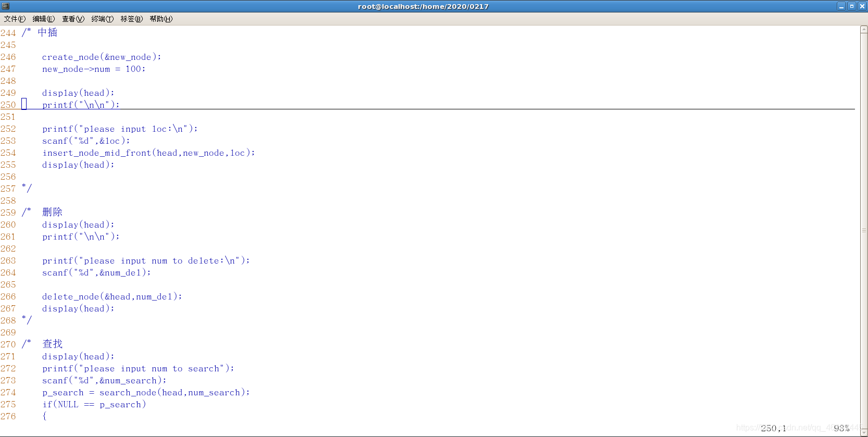Click line number 248

[8, 81]
